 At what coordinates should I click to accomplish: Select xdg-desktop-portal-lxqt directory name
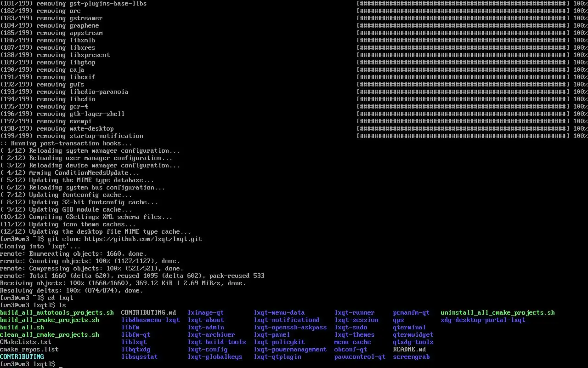point(483,320)
